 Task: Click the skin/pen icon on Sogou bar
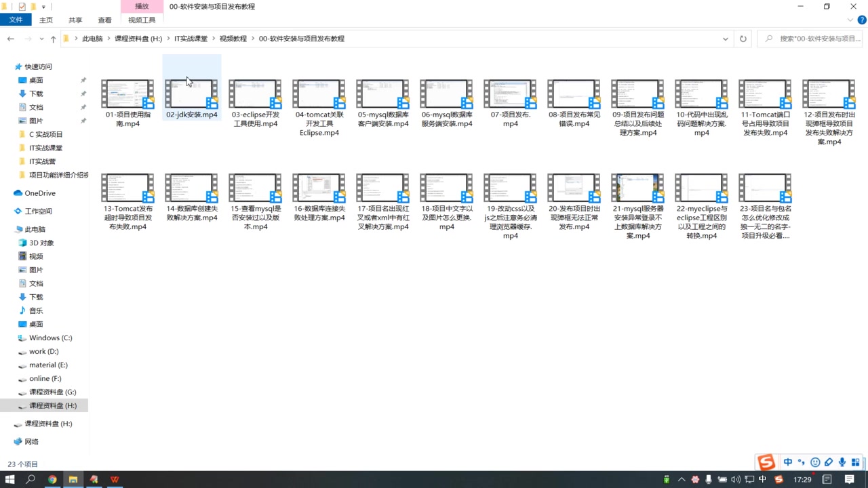(x=829, y=462)
